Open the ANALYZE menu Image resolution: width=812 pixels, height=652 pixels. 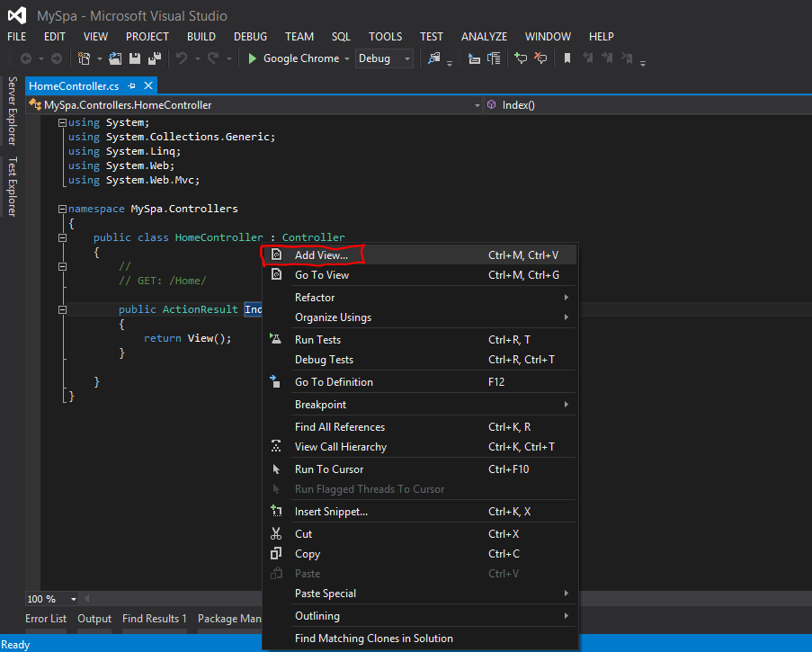484,37
